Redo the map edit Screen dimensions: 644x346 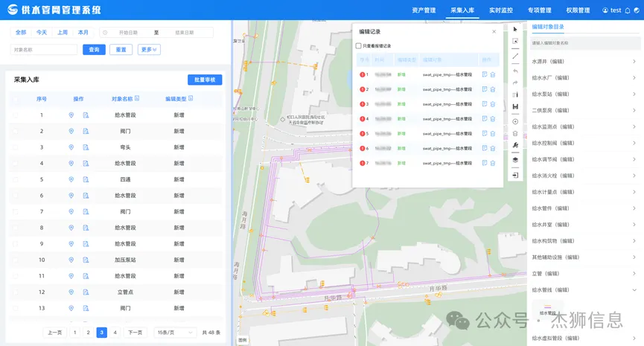click(515, 83)
